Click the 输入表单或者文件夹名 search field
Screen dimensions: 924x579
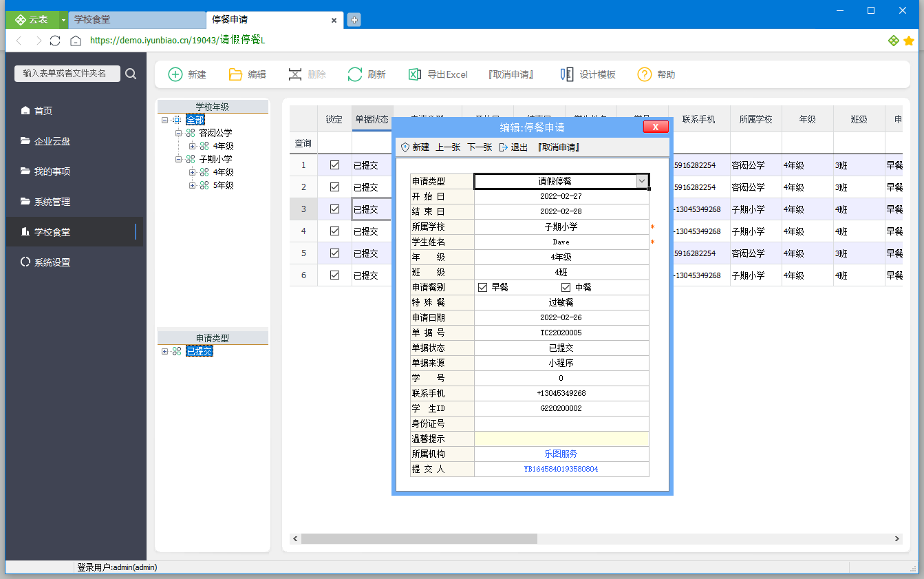67,74
